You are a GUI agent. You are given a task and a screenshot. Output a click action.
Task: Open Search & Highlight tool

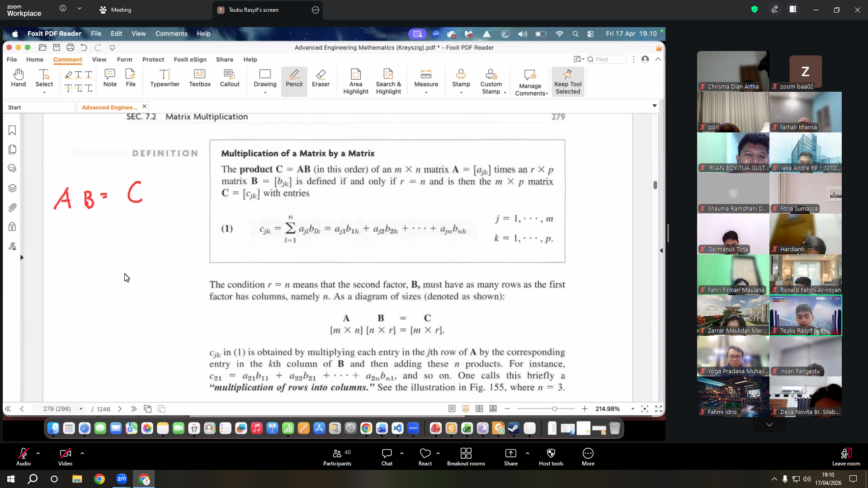coord(388,81)
